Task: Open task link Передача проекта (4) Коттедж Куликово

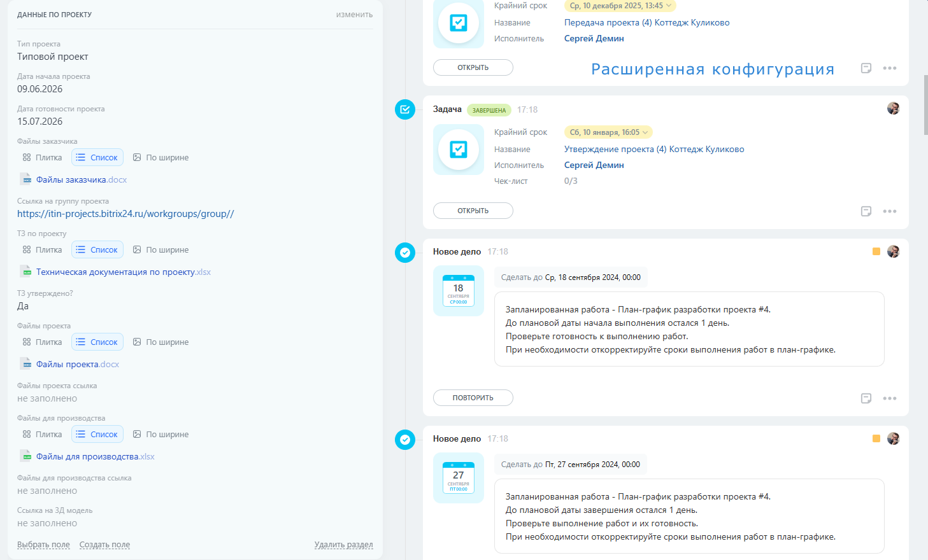Action: [x=647, y=22]
